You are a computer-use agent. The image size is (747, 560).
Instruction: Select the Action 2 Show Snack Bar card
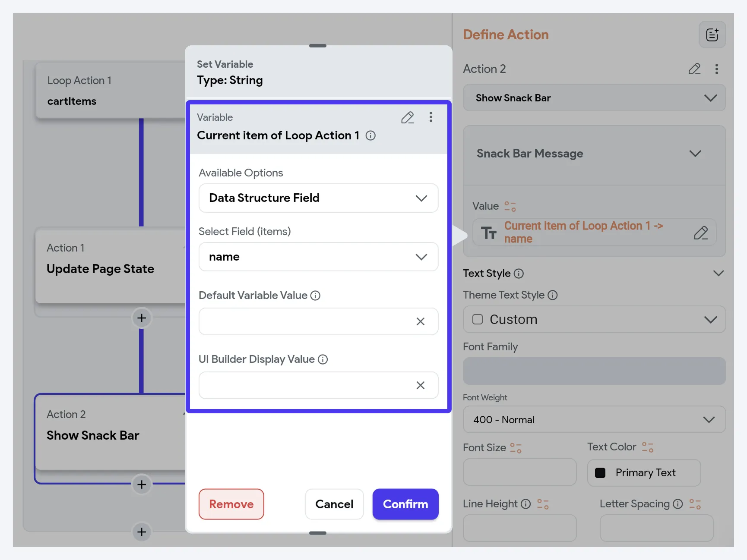coord(111,432)
